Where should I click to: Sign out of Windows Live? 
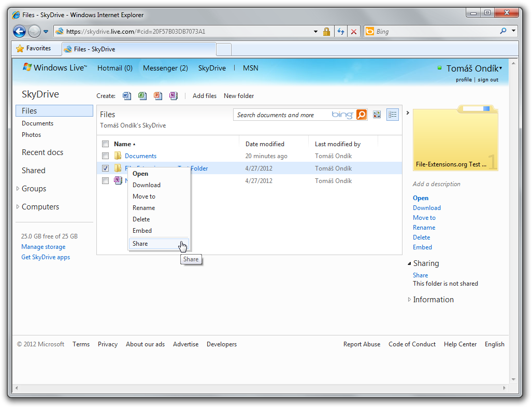[487, 80]
